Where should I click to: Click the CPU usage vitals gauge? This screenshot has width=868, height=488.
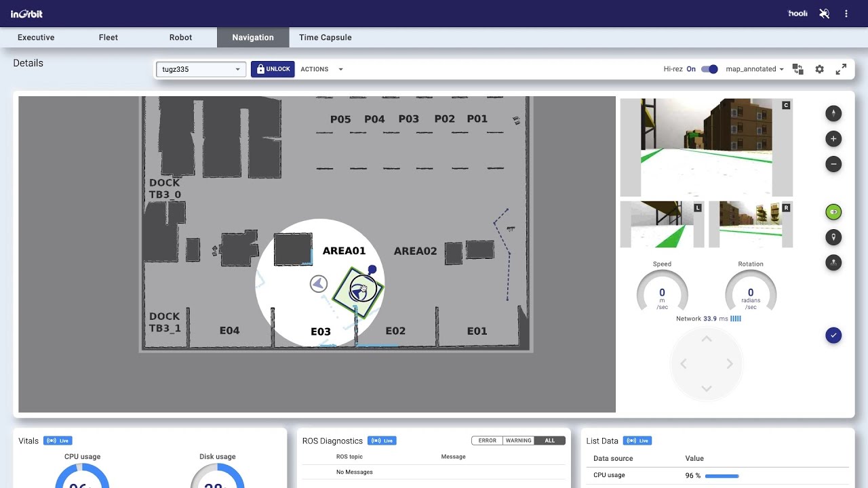[x=82, y=476]
